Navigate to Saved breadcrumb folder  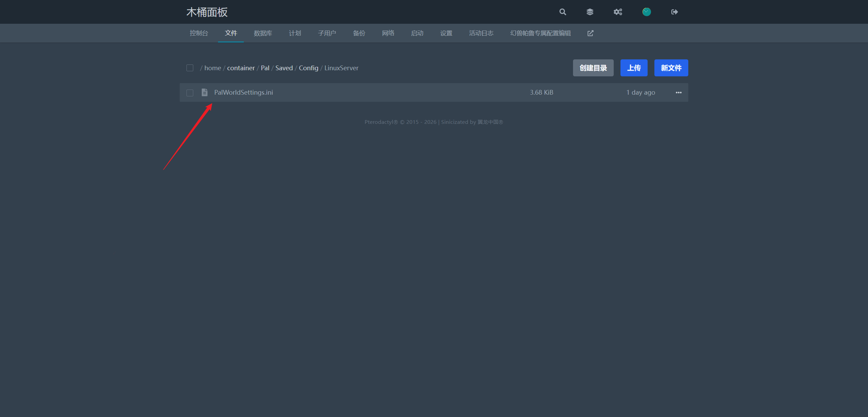point(284,68)
